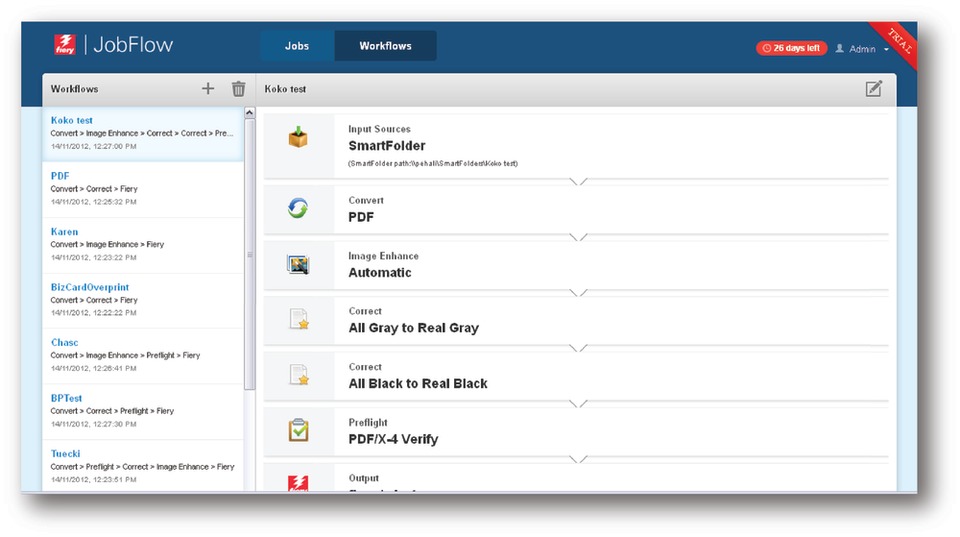Add a new workflow with plus icon
Viewport: 960px width, 537px height.
coord(208,89)
